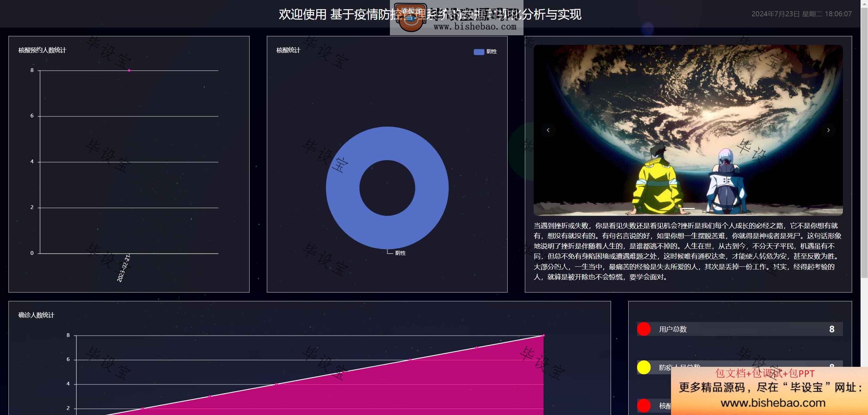The height and width of the screenshot is (415, 868).
Task: Click the peak data point of 确诊人数 chart
Action: coord(544,336)
